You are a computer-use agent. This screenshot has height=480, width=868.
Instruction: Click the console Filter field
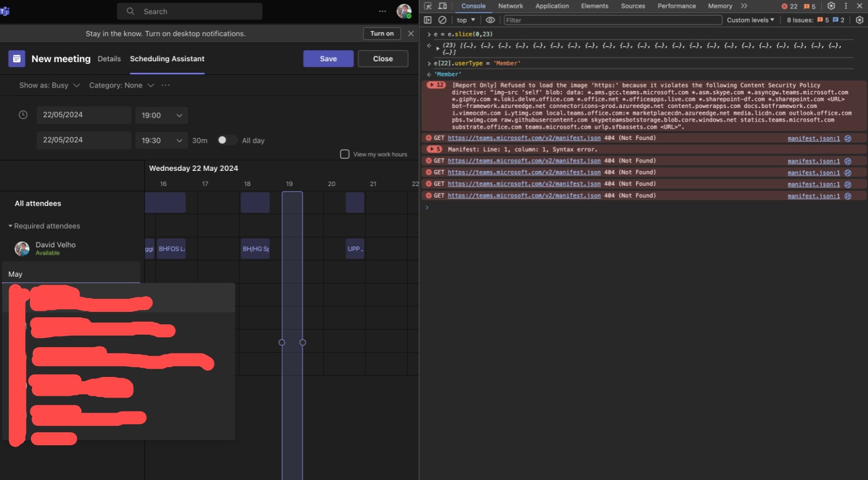(x=613, y=20)
